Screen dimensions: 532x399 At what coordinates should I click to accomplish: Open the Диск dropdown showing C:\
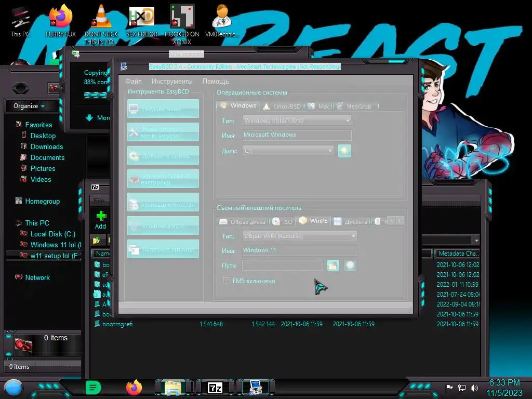tap(288, 151)
